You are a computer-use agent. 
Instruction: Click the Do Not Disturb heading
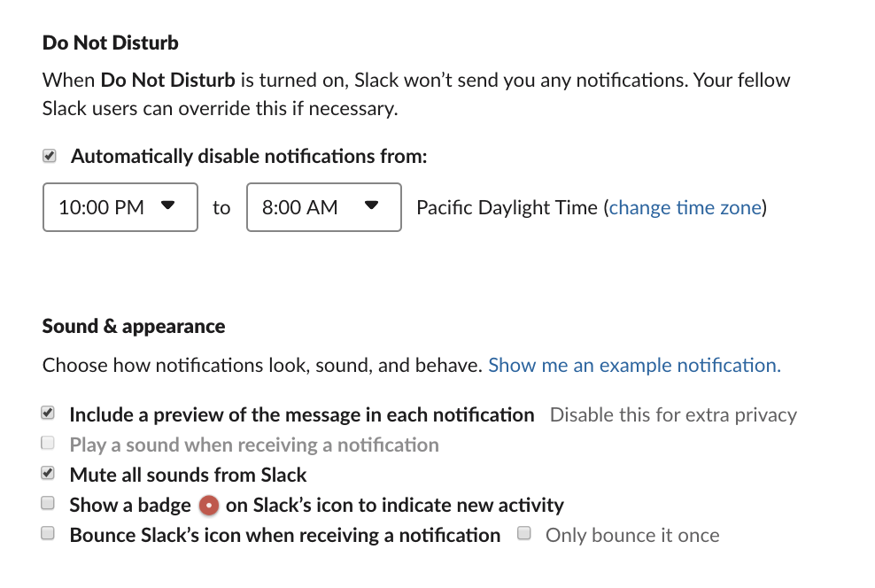coord(111,43)
